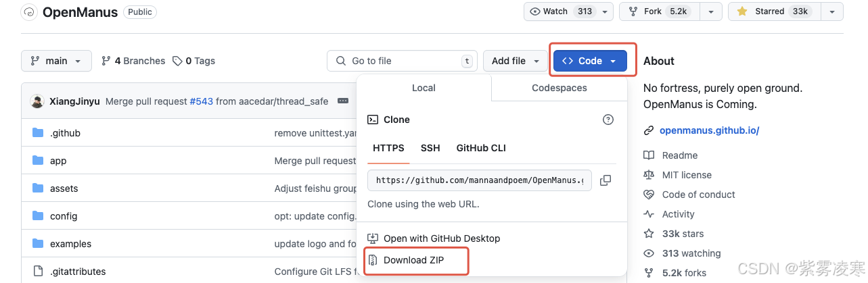Focus the Go to file search field
Image resolution: width=868 pixels, height=283 pixels.
402,61
